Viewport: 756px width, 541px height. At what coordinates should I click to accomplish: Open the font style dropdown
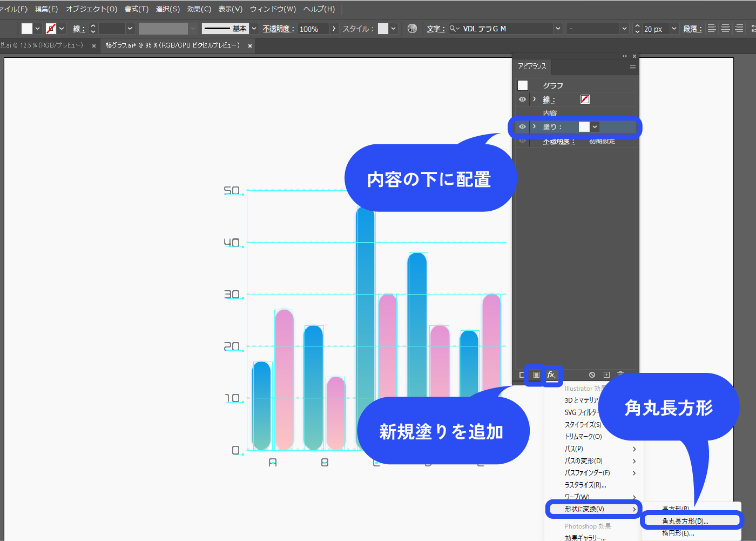click(624, 29)
